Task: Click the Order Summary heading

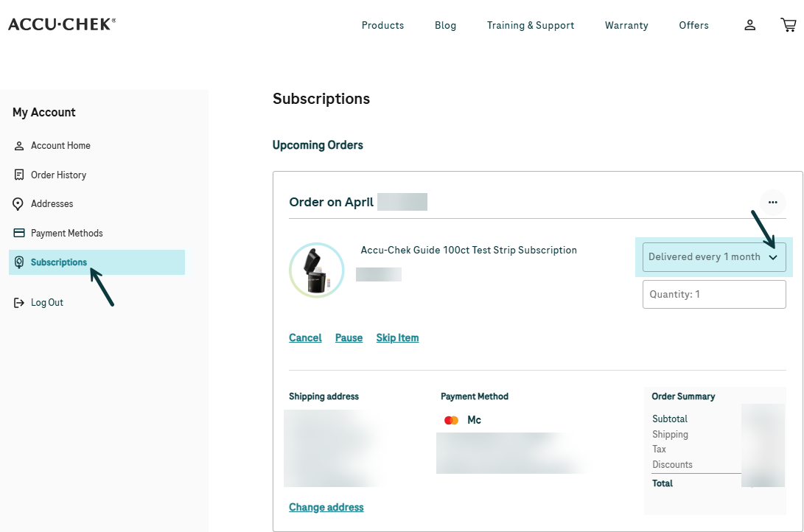Action: (x=683, y=396)
